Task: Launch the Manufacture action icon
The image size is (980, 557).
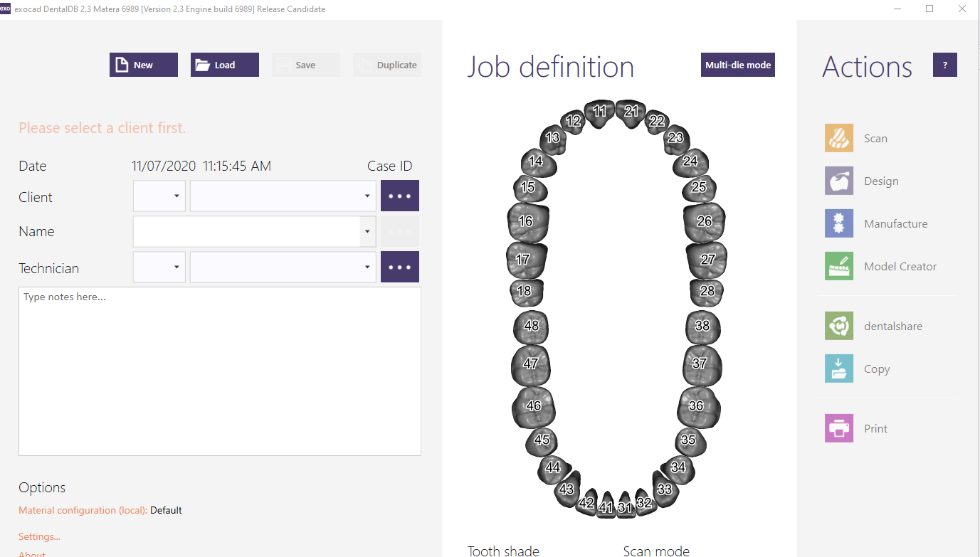Action: point(839,223)
